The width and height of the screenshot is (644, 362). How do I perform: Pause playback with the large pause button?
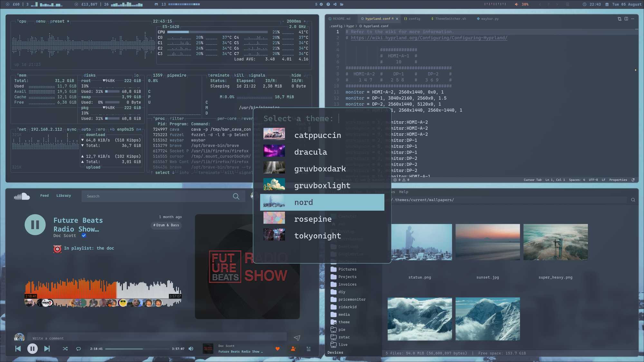pyautogui.click(x=35, y=225)
